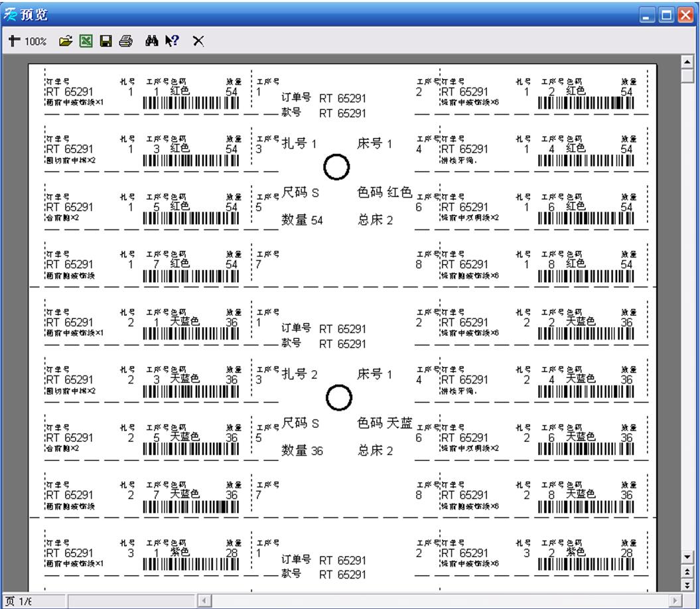The height and width of the screenshot is (609, 700).
Task: Click the zoom tool icon in the toolbar
Action: (14, 41)
